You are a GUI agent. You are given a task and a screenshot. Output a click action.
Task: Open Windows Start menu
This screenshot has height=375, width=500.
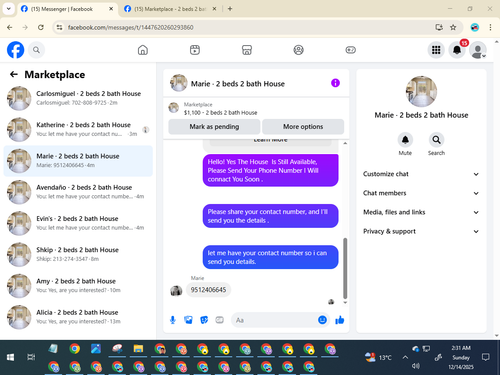click(x=10, y=357)
